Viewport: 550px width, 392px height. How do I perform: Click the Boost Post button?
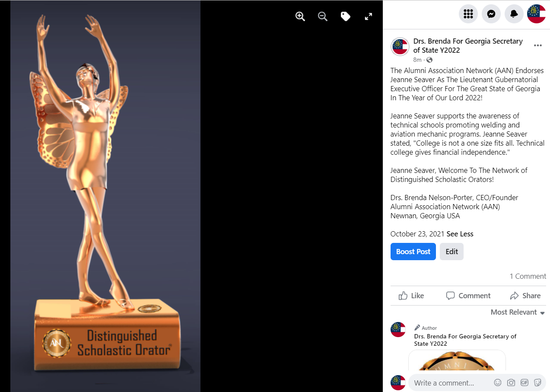pyautogui.click(x=413, y=252)
